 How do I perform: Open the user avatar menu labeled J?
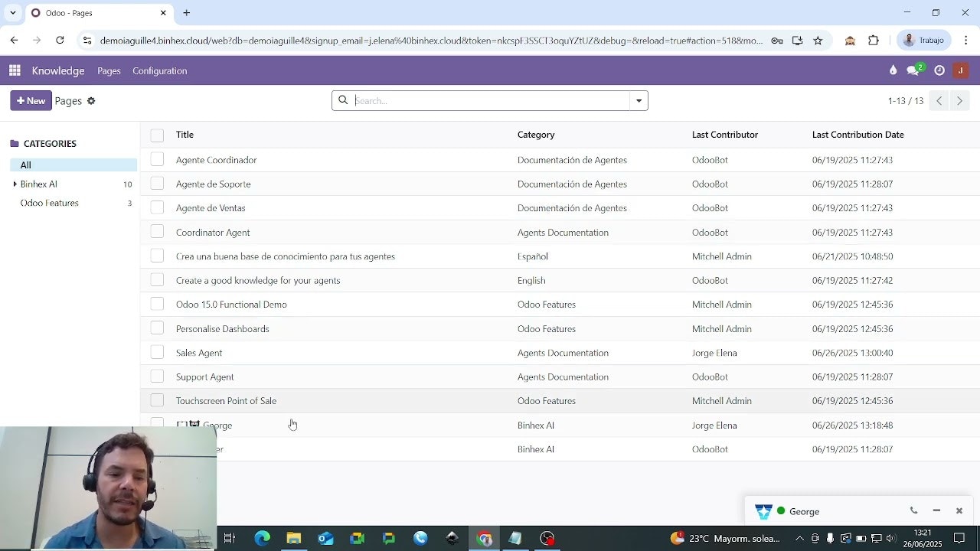(961, 70)
